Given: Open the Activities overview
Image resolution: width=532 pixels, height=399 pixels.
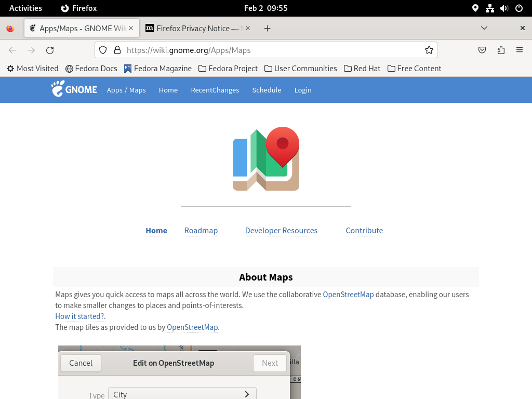Looking at the screenshot, I should tap(25, 8).
